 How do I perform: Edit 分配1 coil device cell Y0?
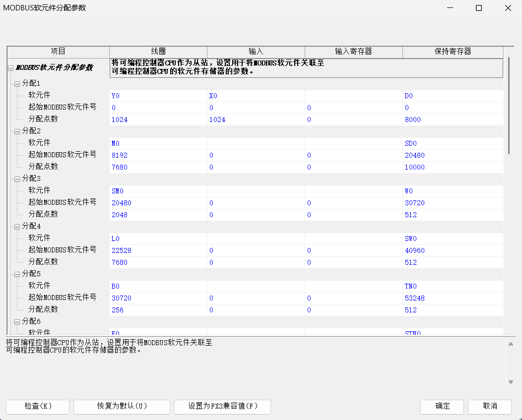point(158,96)
